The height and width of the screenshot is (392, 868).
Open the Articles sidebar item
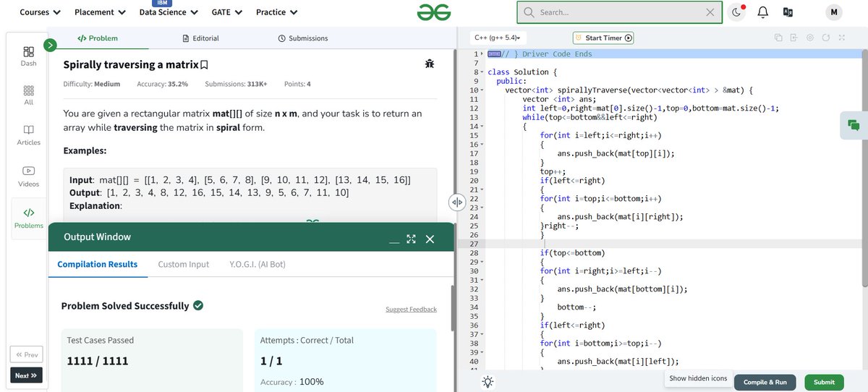click(x=29, y=135)
